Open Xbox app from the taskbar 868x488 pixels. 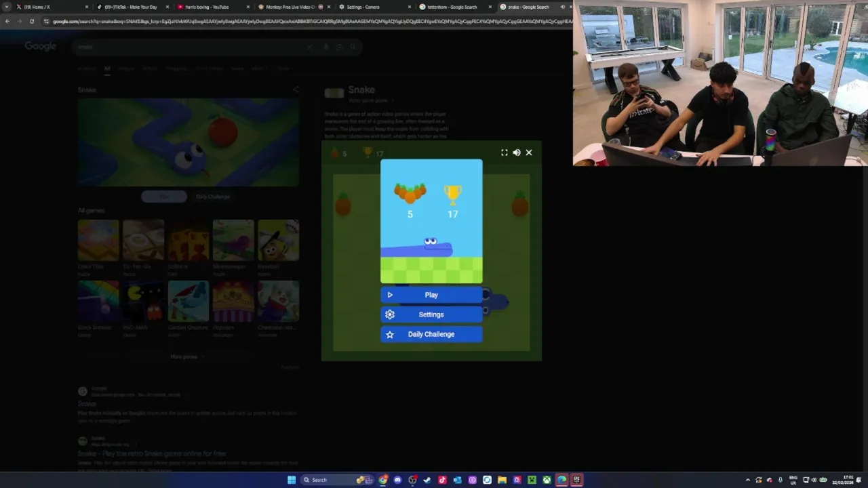(x=547, y=480)
